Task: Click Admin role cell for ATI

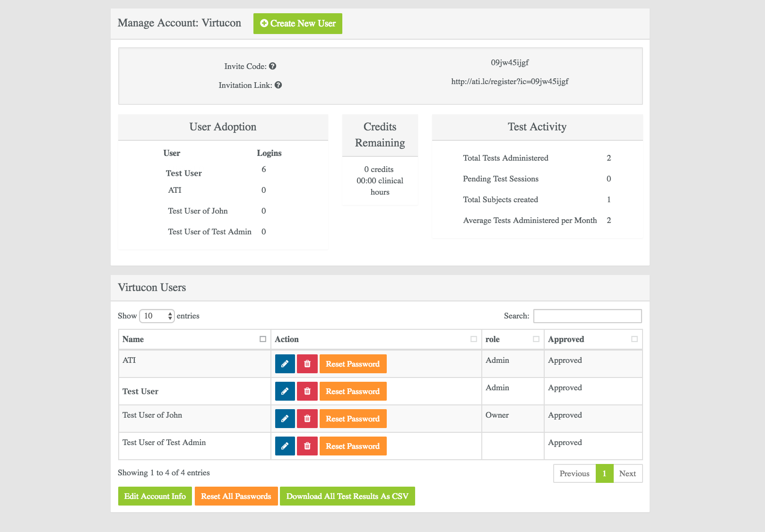Action: coord(513,364)
